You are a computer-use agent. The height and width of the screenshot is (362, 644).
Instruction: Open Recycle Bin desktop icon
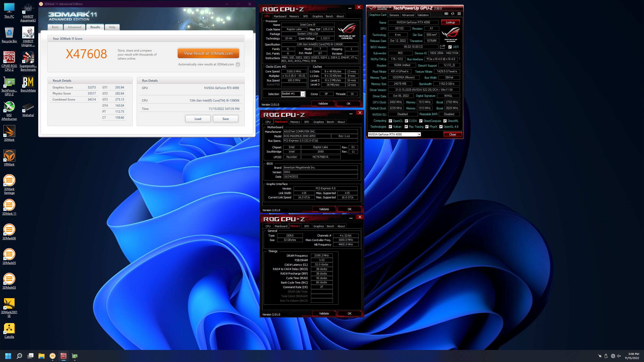(9, 35)
